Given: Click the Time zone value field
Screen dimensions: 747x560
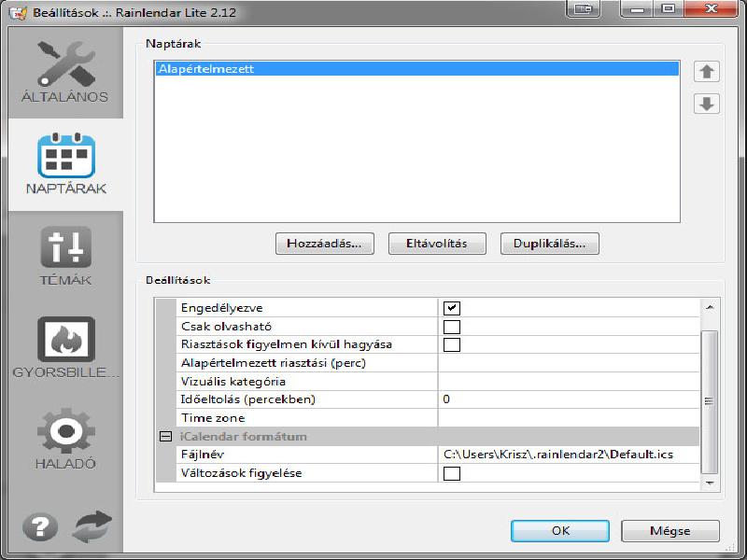Looking at the screenshot, I should pyautogui.click(x=569, y=418).
